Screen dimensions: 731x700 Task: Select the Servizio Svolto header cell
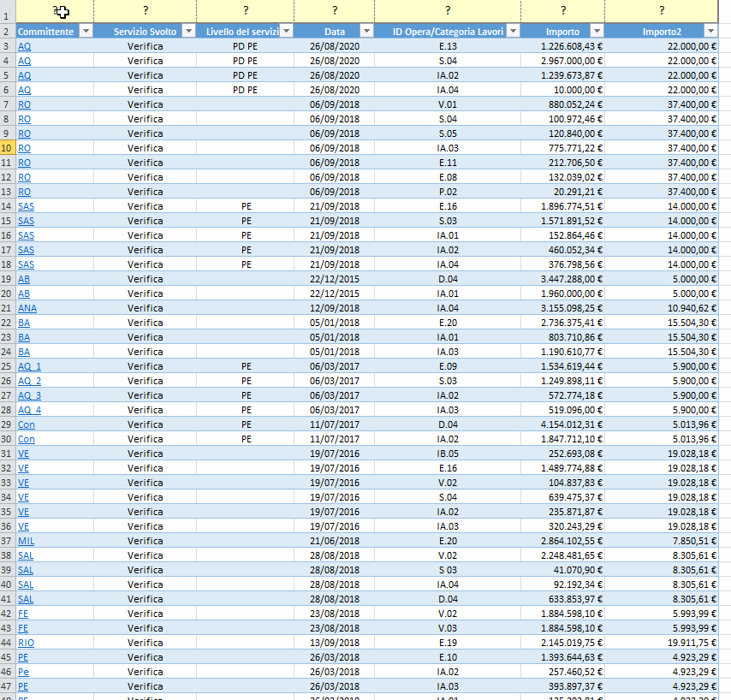[x=145, y=31]
